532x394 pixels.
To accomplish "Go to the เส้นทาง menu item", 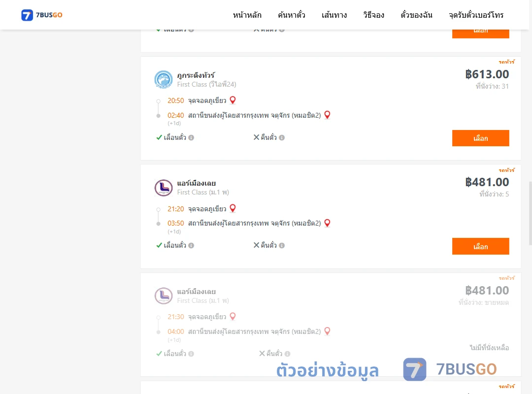I will pyautogui.click(x=334, y=15).
